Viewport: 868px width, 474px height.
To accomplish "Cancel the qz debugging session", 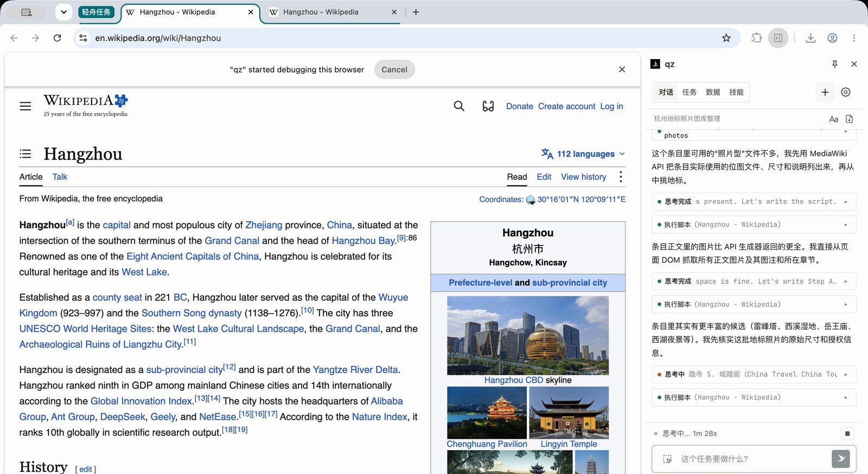I will tap(394, 69).
